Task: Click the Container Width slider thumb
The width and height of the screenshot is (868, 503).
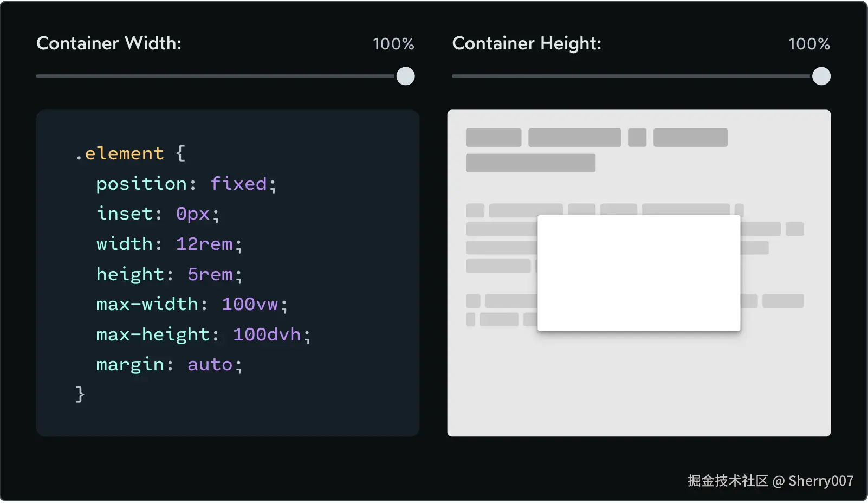Action: pos(405,76)
